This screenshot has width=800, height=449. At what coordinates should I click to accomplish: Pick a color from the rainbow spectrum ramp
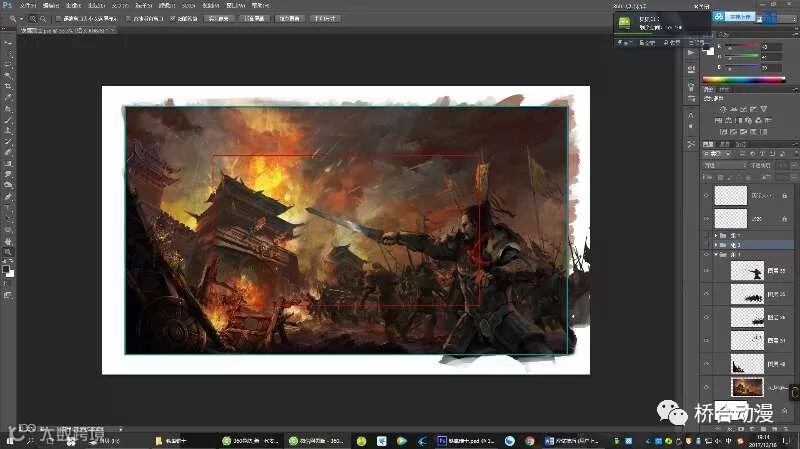(x=743, y=79)
